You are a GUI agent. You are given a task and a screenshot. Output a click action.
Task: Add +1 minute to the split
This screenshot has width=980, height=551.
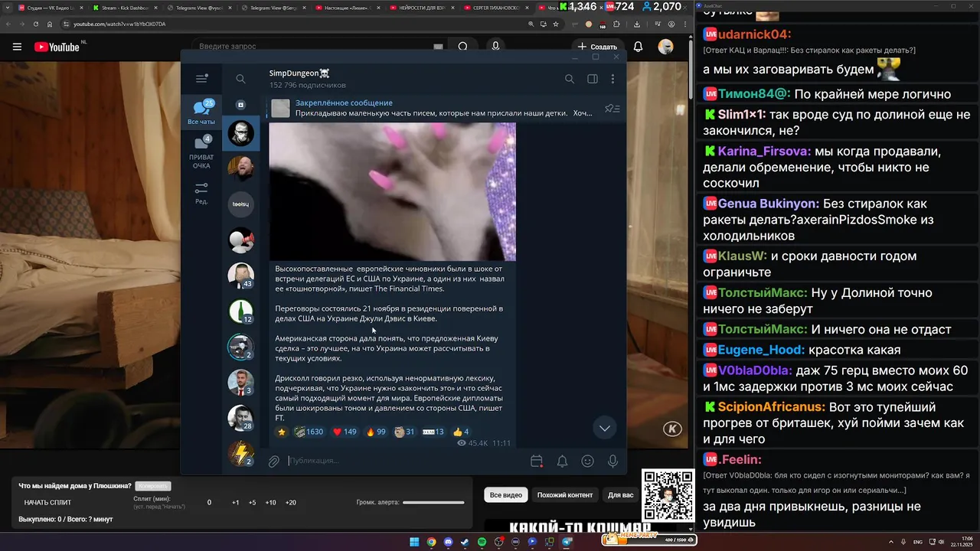pos(236,503)
